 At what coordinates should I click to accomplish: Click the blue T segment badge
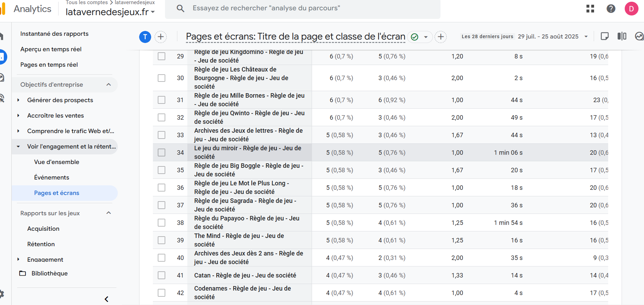pos(145,37)
